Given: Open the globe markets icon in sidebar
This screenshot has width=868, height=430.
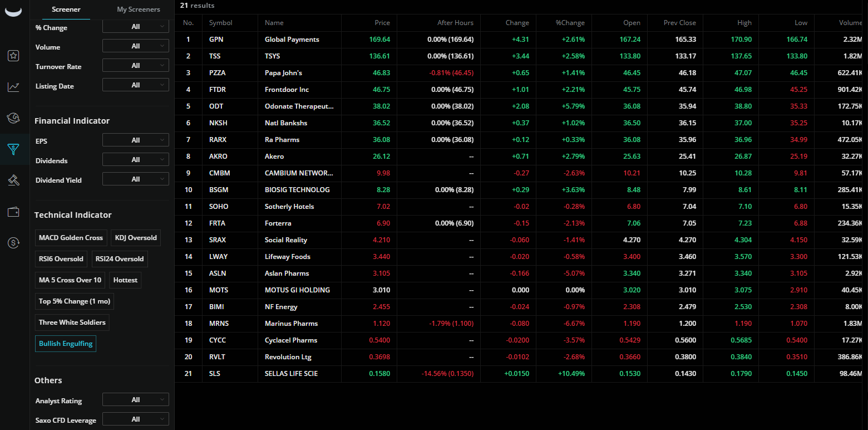Looking at the screenshot, I should click(x=14, y=118).
